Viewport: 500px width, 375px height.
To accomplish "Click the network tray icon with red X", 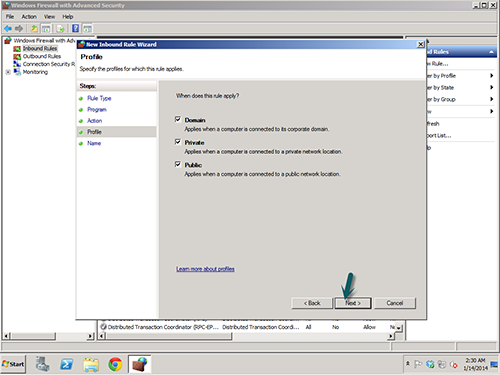I will coord(454,365).
